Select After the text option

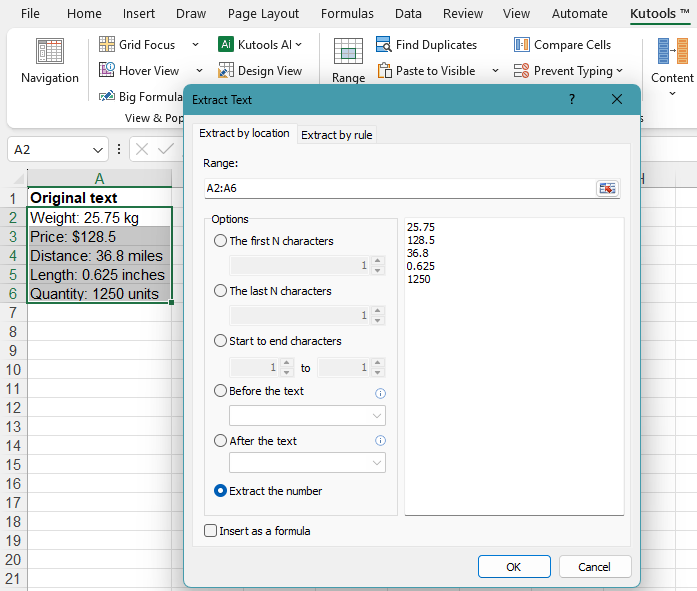[220, 441]
